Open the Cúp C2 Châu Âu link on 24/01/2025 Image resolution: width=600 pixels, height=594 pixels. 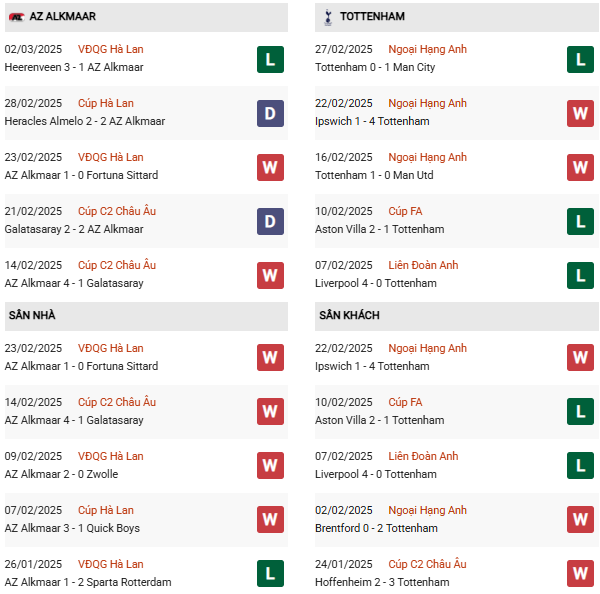click(427, 565)
